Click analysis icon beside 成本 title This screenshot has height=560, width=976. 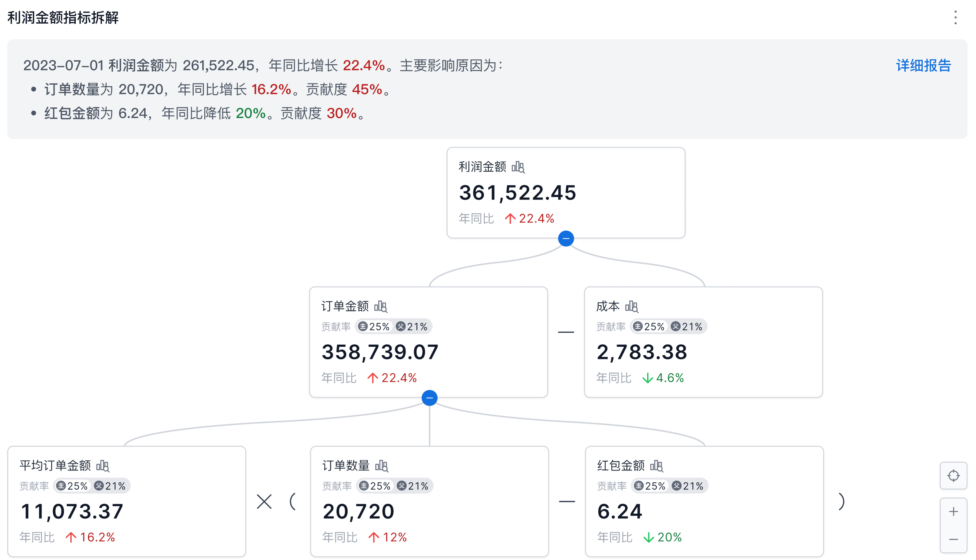(632, 306)
